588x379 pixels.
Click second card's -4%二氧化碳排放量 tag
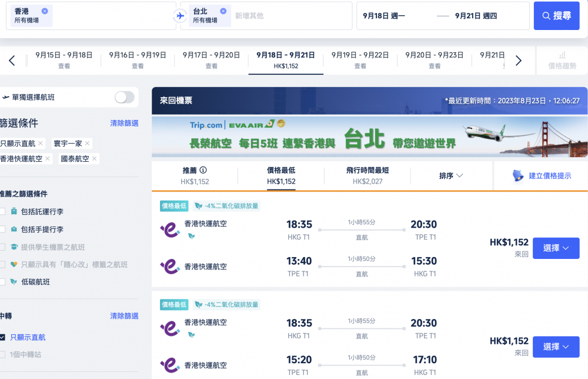click(226, 304)
